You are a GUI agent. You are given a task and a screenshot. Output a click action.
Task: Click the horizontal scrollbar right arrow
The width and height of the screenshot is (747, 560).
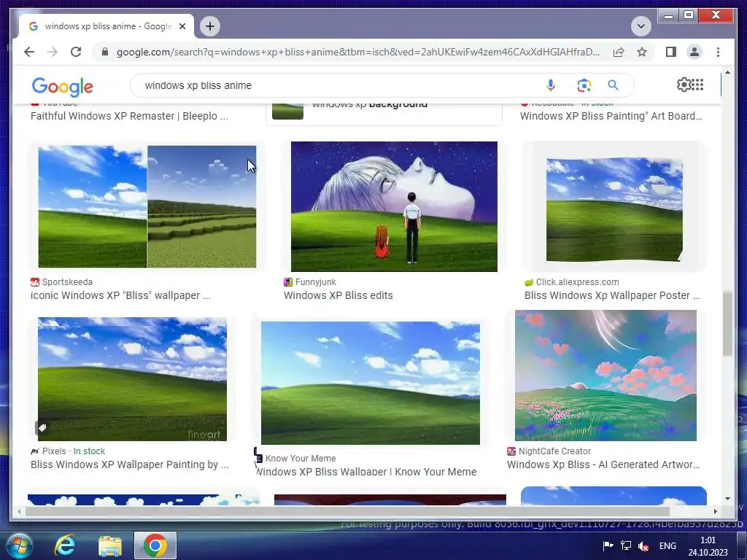click(715, 511)
